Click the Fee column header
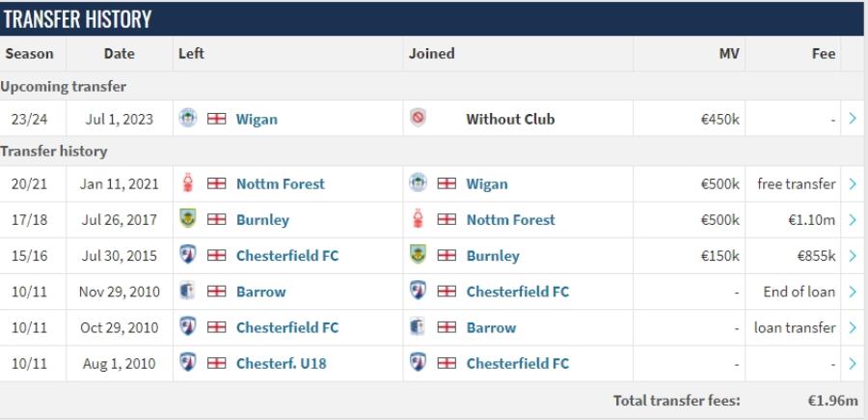Screen dimensions: 868x420 point(824,54)
